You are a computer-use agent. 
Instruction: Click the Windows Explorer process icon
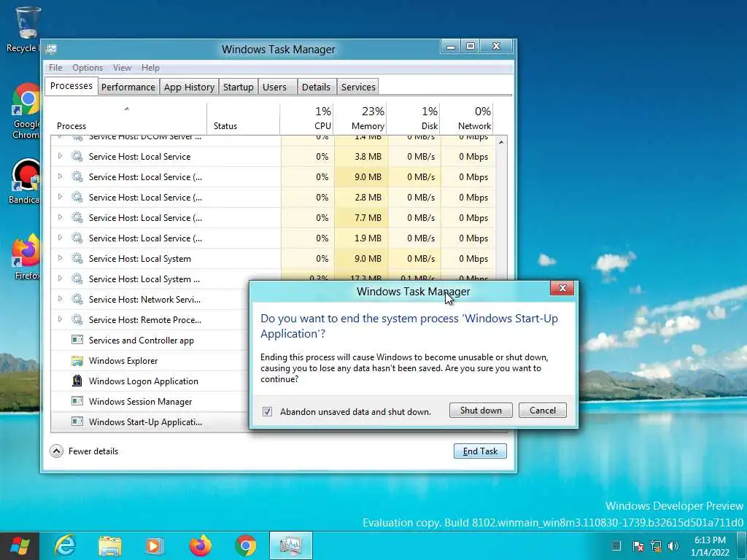coord(77,360)
